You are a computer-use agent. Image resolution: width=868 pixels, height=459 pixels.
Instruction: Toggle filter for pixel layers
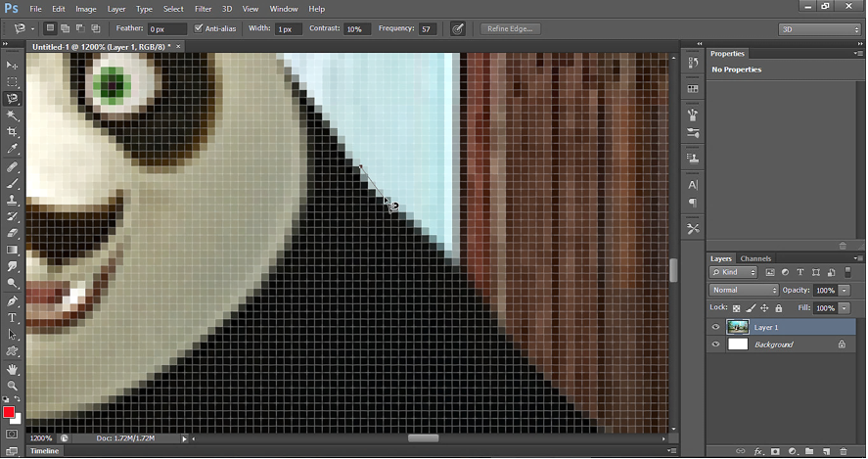pyautogui.click(x=770, y=272)
